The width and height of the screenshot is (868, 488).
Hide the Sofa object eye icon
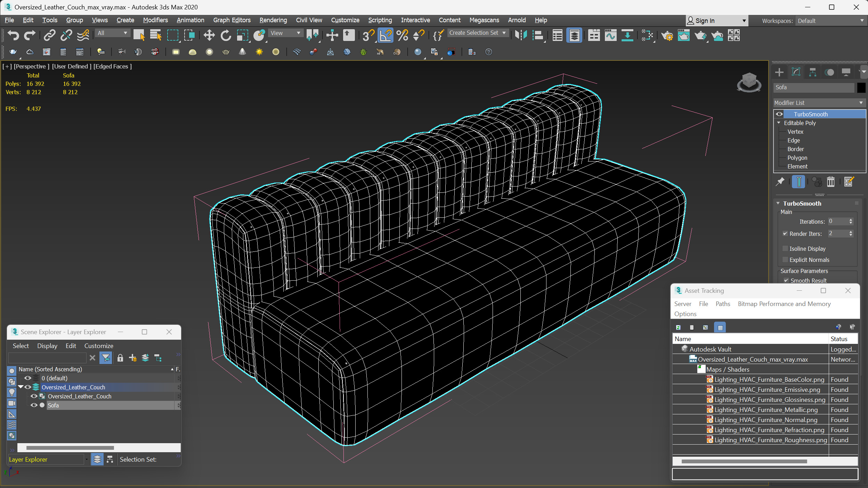coord(34,405)
